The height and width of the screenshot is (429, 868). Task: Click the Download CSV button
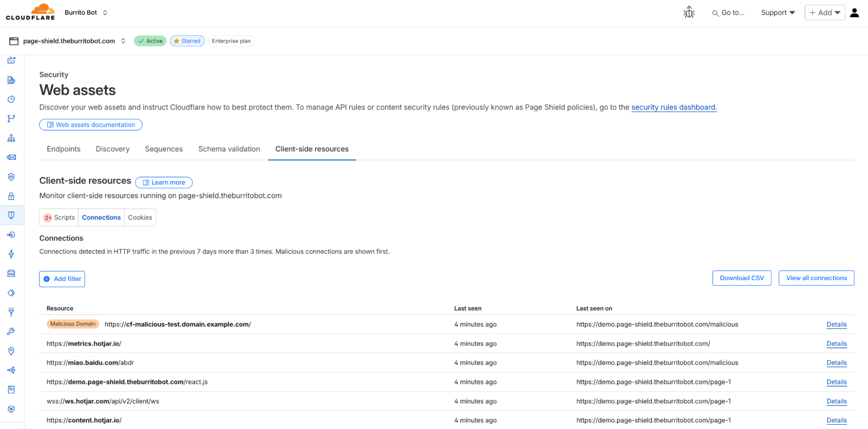click(741, 278)
